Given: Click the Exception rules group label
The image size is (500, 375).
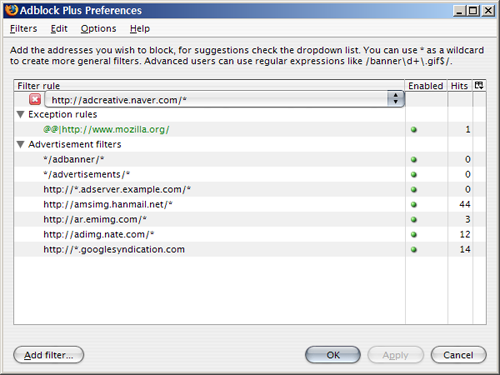Looking at the screenshot, I should (63, 115).
